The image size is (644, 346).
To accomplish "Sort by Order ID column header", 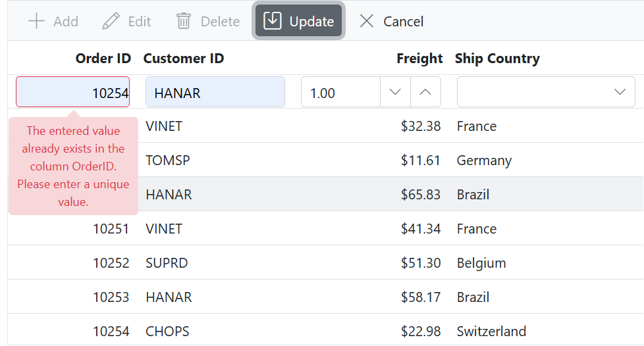I will click(103, 59).
